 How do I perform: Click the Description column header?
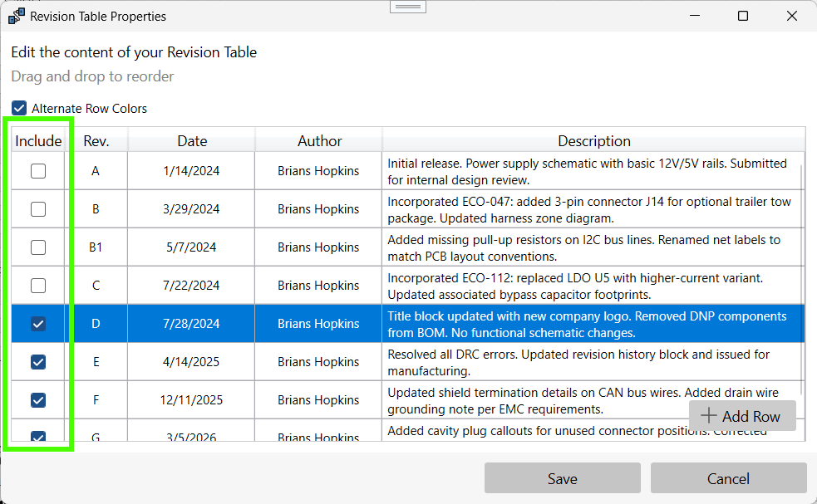594,140
